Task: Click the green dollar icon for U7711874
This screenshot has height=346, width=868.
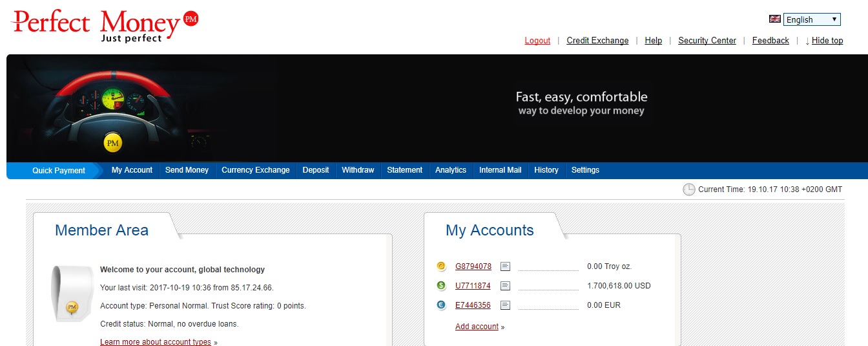Action: pos(441,285)
